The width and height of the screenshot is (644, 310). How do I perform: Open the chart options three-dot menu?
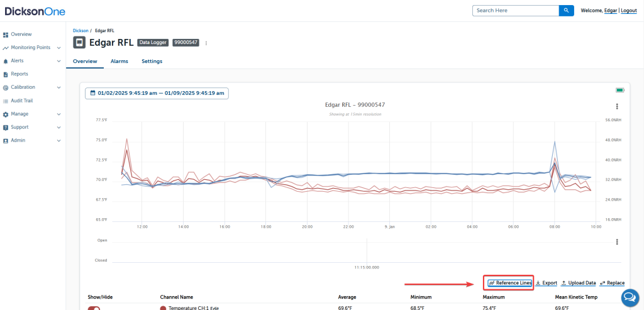(x=617, y=106)
